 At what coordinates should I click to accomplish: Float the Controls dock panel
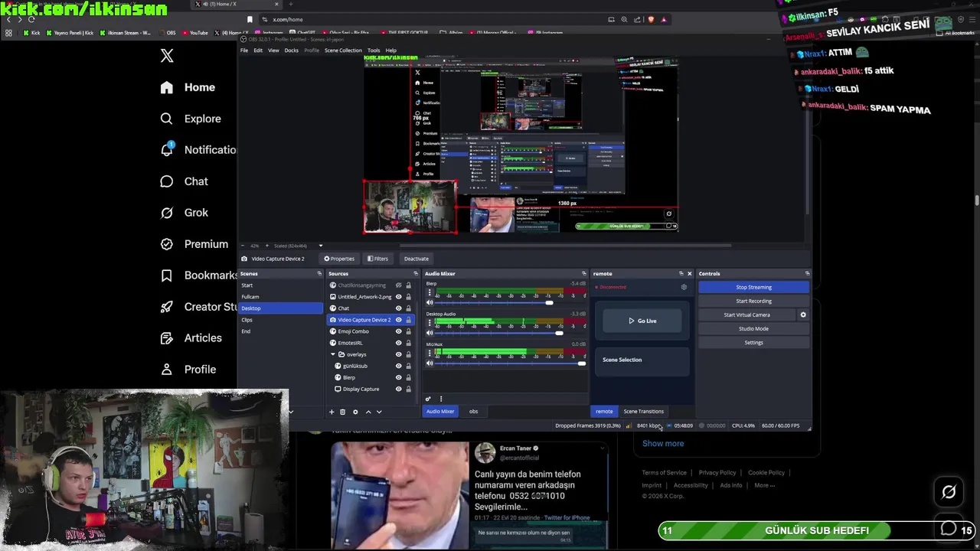click(x=807, y=274)
